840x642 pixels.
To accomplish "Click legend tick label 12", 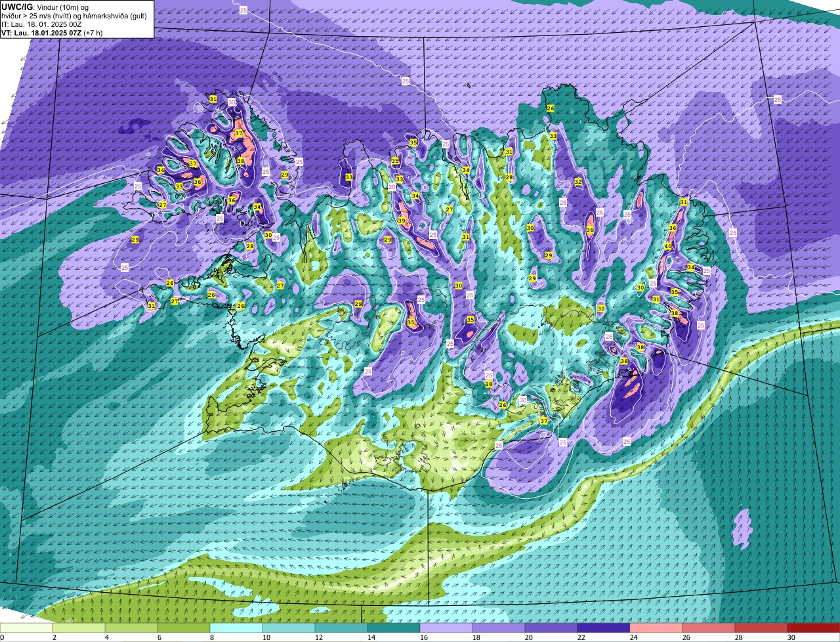I will pyautogui.click(x=318, y=637).
